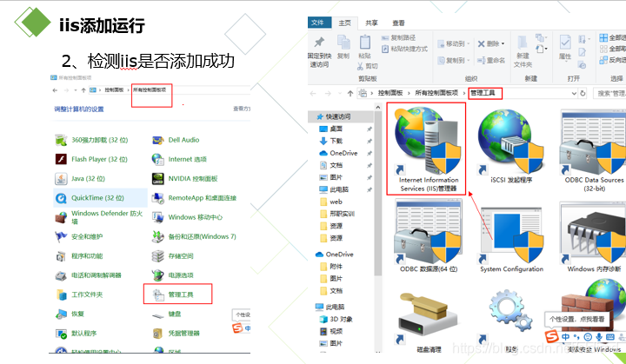Open Windows 内存诊断 shortcut
626x364 pixels.
tap(594, 237)
